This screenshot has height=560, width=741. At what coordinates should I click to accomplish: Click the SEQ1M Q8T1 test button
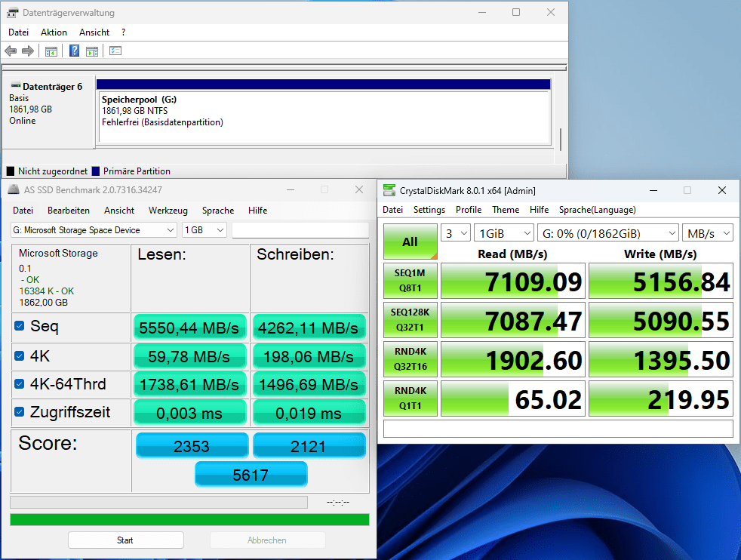(x=410, y=281)
